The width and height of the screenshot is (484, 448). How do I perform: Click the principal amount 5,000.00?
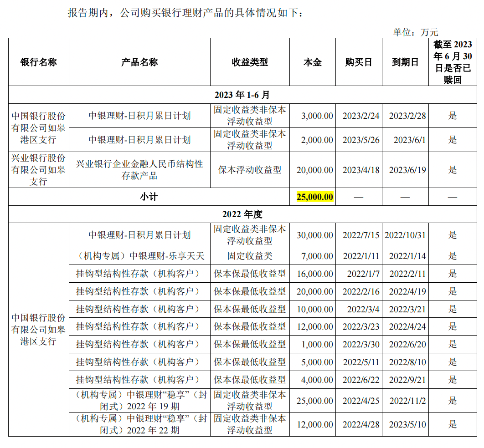tap(317, 362)
